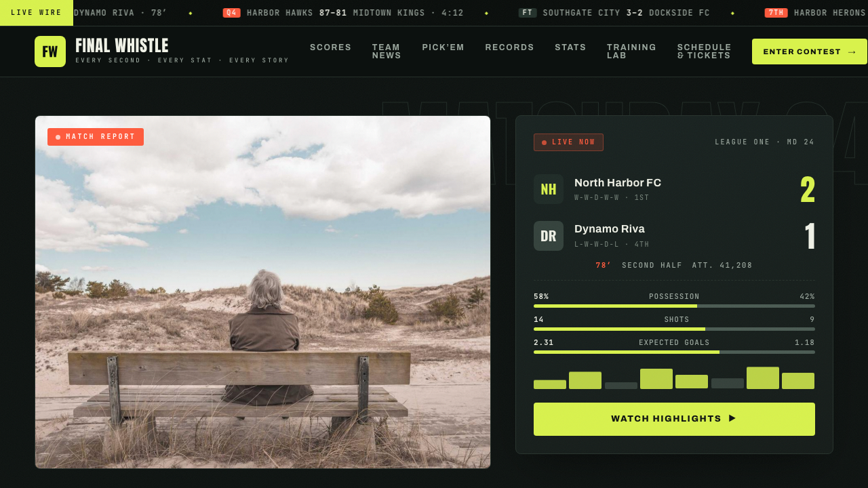Select the 7TH badge in the ticker

776,13
